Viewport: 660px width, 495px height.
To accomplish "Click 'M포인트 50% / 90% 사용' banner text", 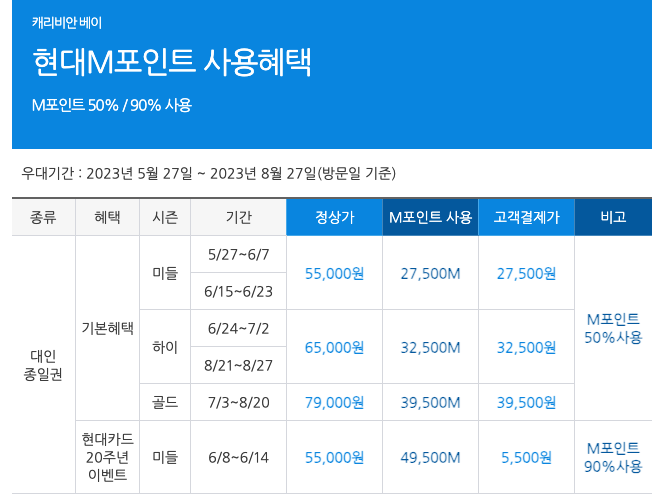I will [112, 105].
